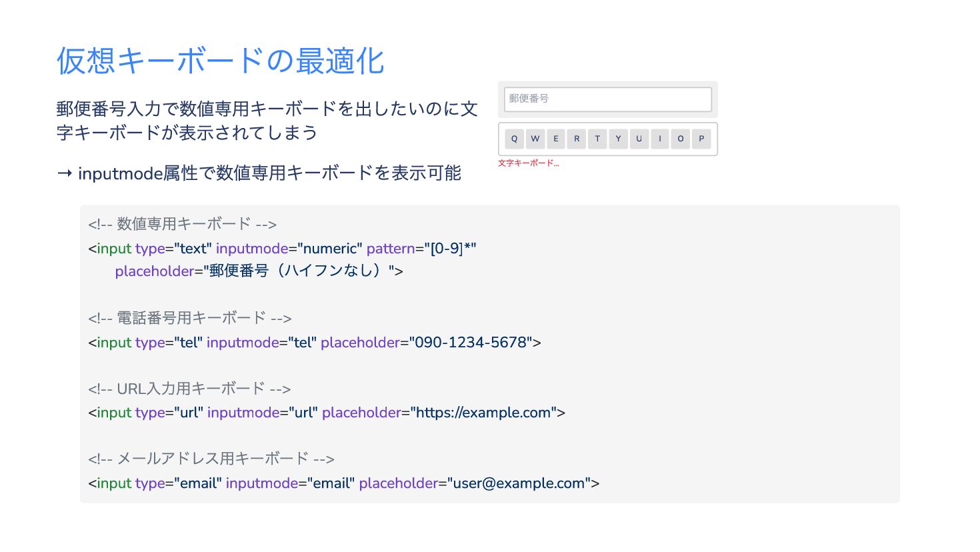Tap the O key on virtual keyboard
Viewport: 980px width, 552px height.
click(x=681, y=139)
